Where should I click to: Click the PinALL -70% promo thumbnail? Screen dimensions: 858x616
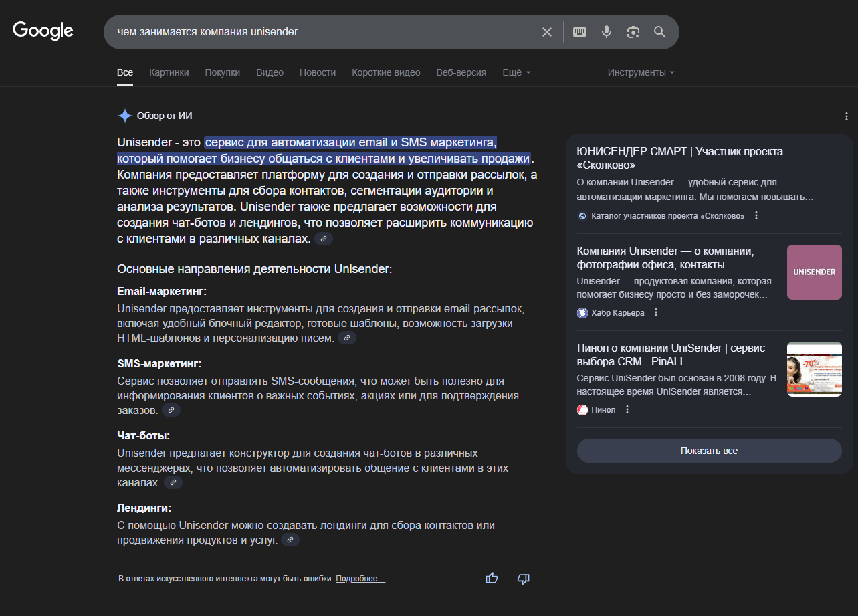815,369
